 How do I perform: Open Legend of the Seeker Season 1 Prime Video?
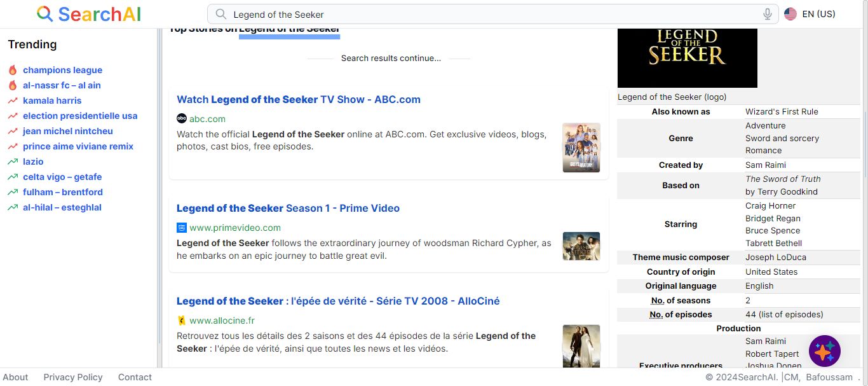[x=288, y=208]
